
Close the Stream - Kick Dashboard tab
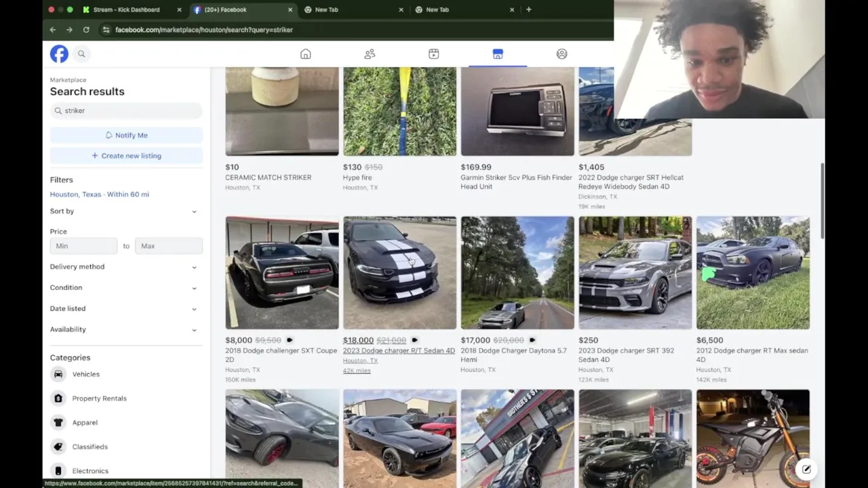[179, 9]
